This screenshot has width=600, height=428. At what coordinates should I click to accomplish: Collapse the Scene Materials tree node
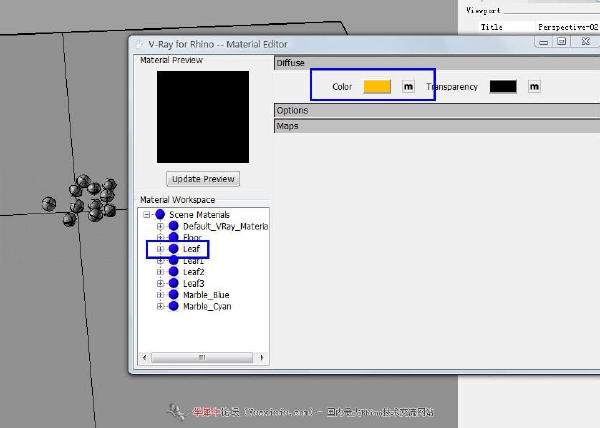[148, 215]
